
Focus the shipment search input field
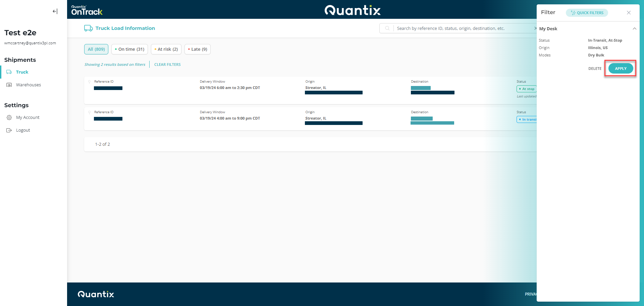tap(463, 29)
